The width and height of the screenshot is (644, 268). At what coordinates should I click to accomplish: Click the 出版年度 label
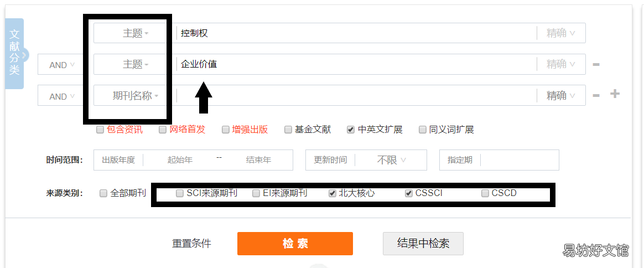(x=118, y=160)
